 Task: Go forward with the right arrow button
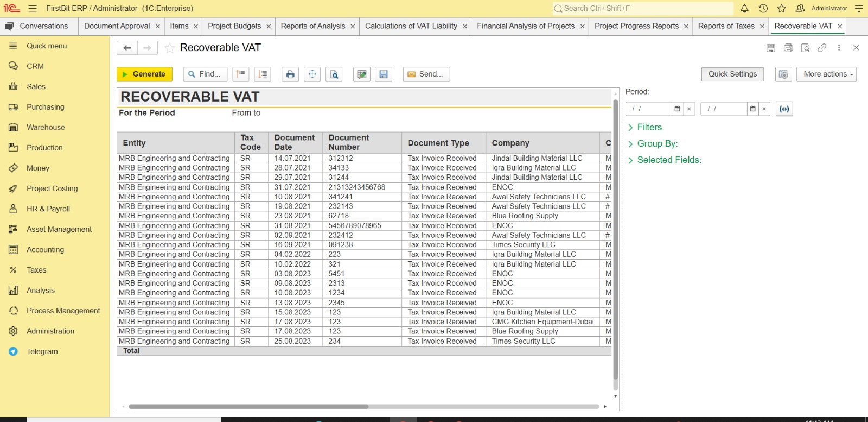point(148,48)
